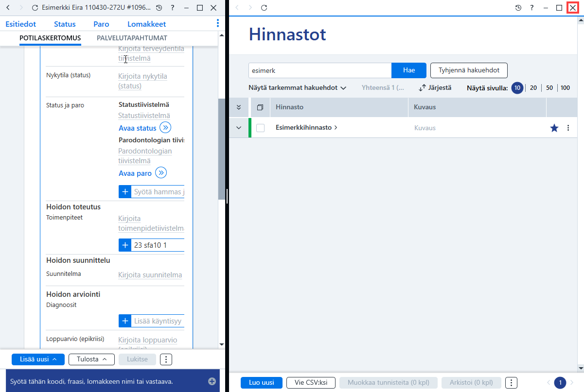Click the plus icon beside 23 sfa10 1
584x392 pixels.
[125, 245]
